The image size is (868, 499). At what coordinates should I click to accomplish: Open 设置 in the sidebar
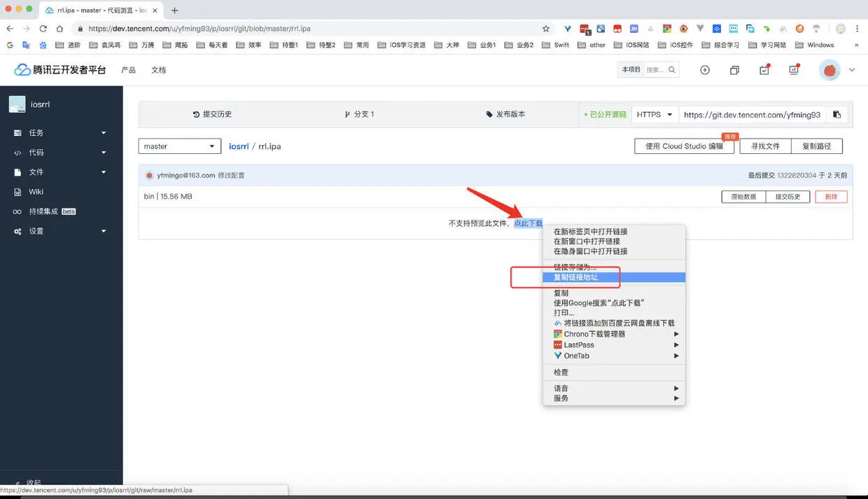[36, 231]
